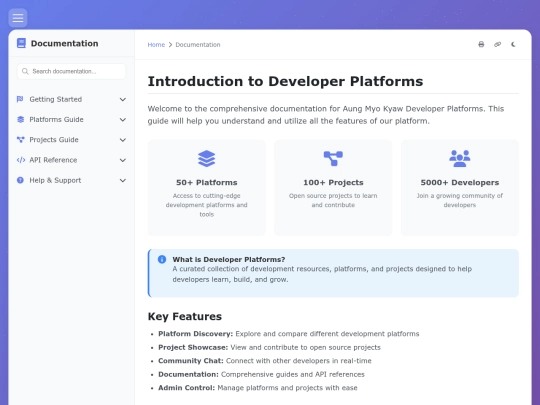Viewport: 540px width, 405px height.
Task: Select the 50+ Platforms card title
Action: click(207, 183)
